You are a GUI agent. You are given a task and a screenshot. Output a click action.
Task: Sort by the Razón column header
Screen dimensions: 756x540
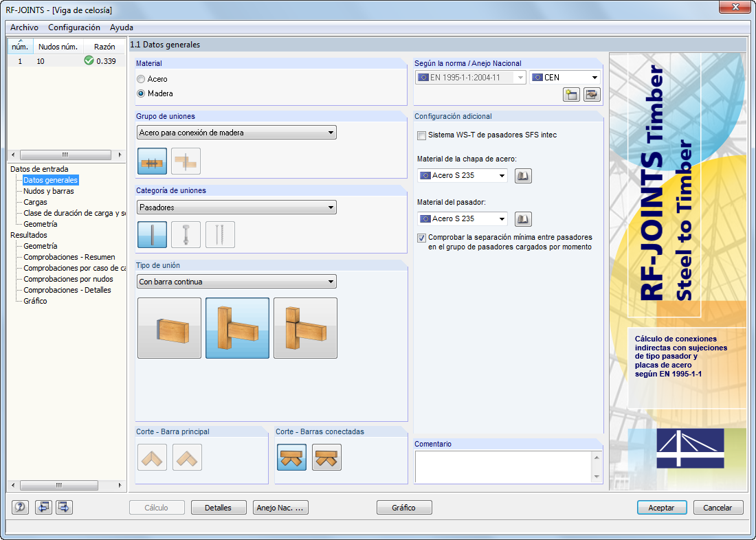(x=104, y=47)
